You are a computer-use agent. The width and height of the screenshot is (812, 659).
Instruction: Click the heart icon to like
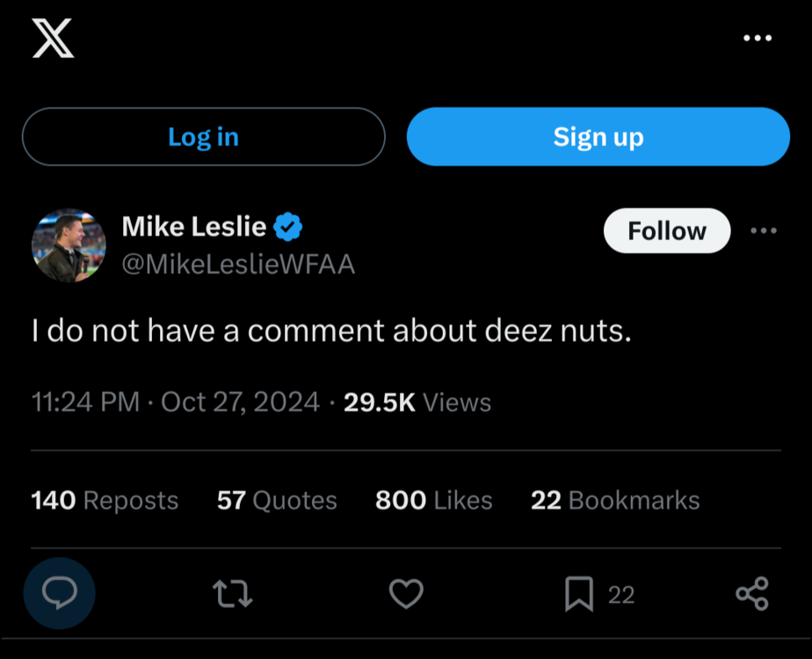pyautogui.click(x=406, y=593)
